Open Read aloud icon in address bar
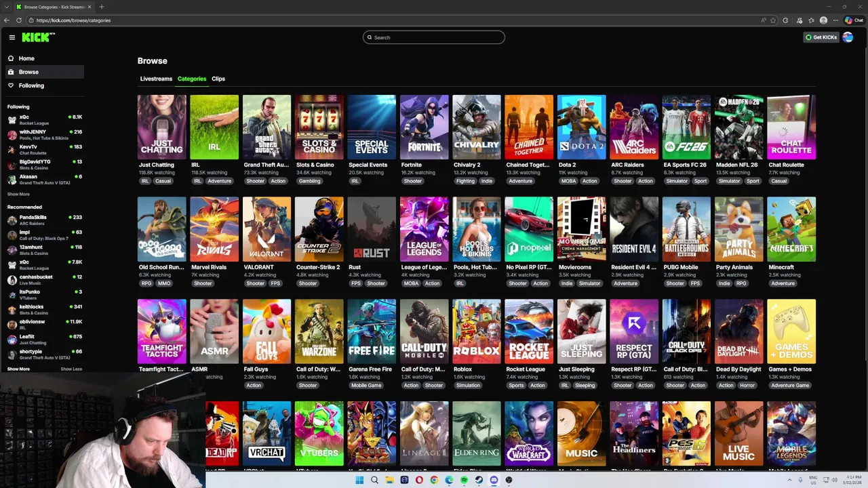Viewport: 868px width, 488px height. click(x=763, y=20)
